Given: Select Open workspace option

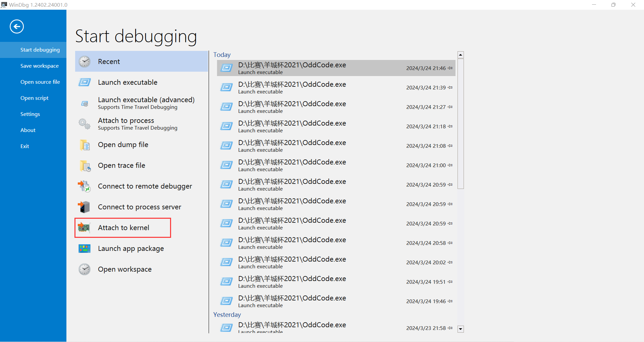Looking at the screenshot, I should coord(142,269).
